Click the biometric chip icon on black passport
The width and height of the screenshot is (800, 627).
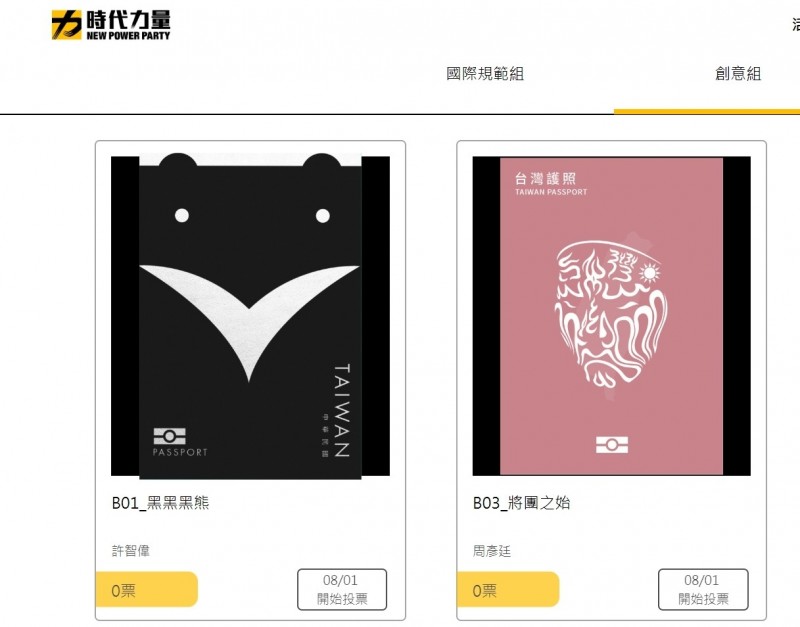(x=169, y=436)
